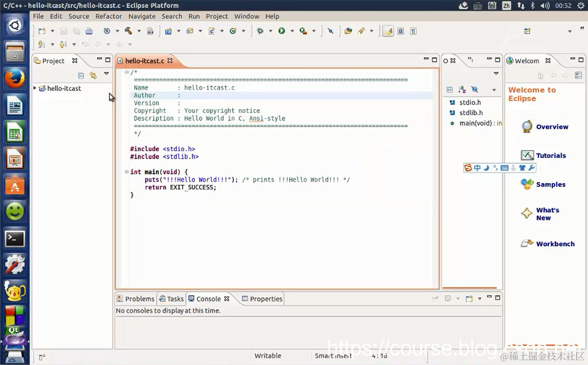588x365 pixels.
Task: Click the External Tools run icon
Action: tap(303, 31)
